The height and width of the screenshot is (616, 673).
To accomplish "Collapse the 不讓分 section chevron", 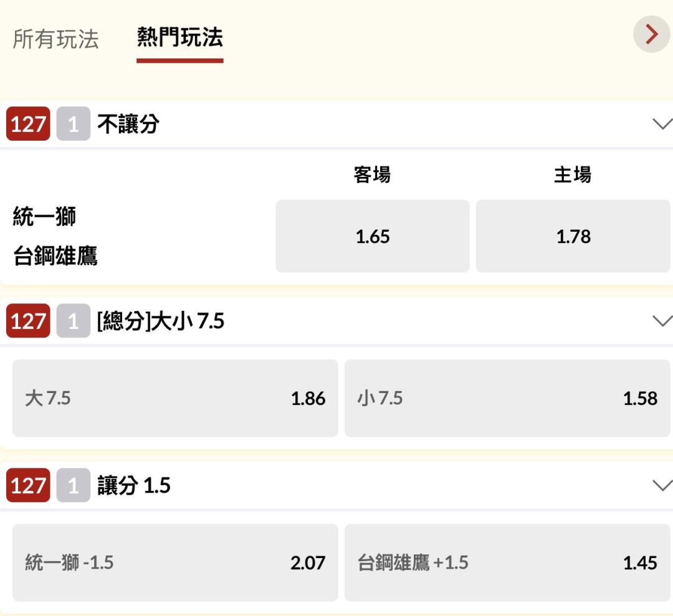I will click(x=662, y=124).
